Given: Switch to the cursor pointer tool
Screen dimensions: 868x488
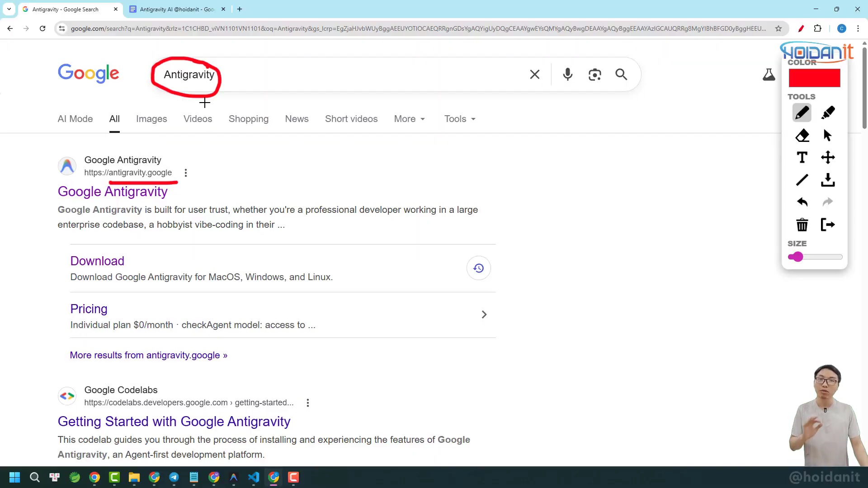Looking at the screenshot, I should (827, 135).
